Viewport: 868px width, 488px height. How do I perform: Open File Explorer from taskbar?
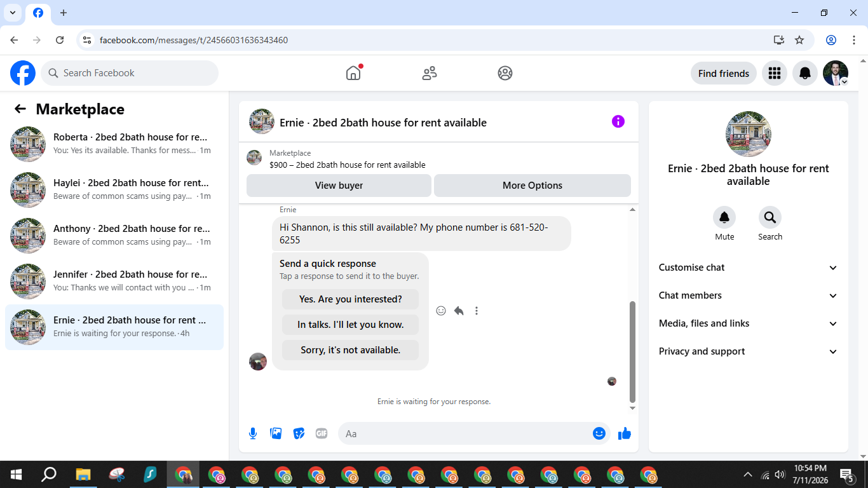coord(83,475)
